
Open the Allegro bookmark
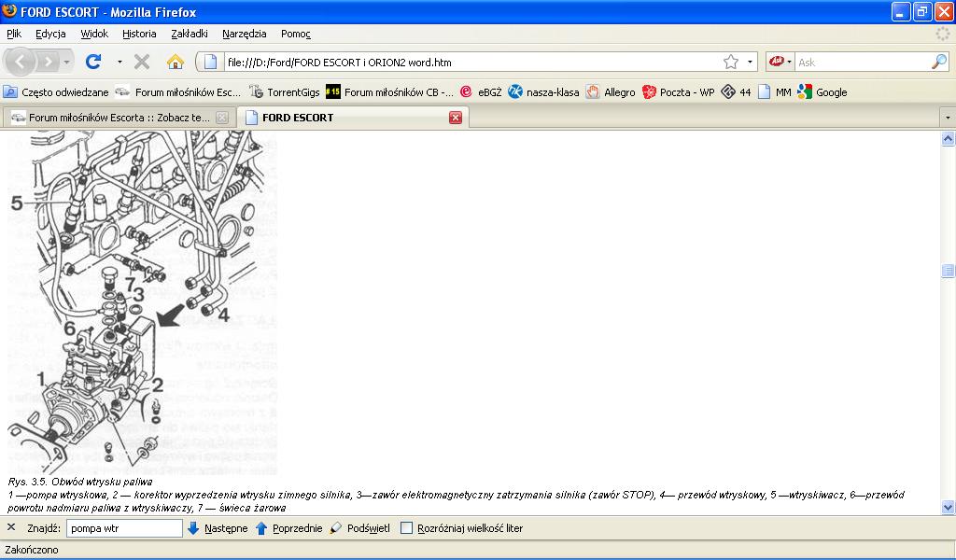coord(611,92)
